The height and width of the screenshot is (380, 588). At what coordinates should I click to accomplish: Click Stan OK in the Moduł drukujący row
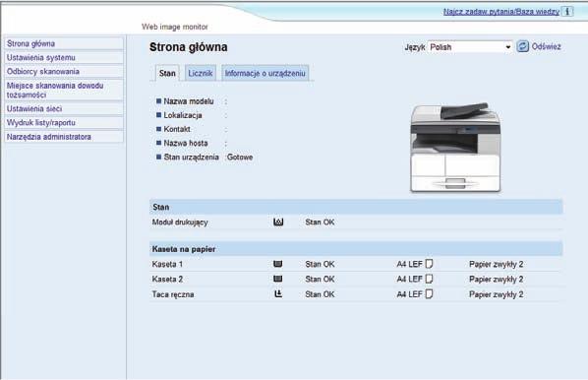click(320, 222)
